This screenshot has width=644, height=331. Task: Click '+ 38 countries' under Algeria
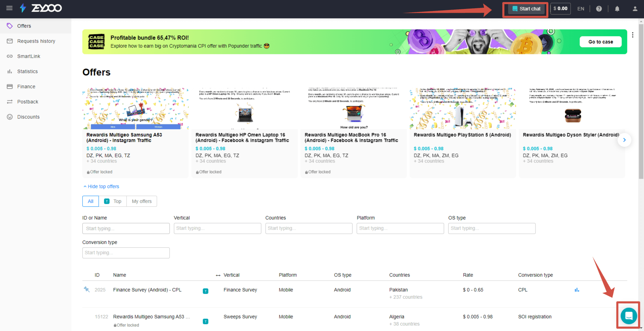coord(404,324)
